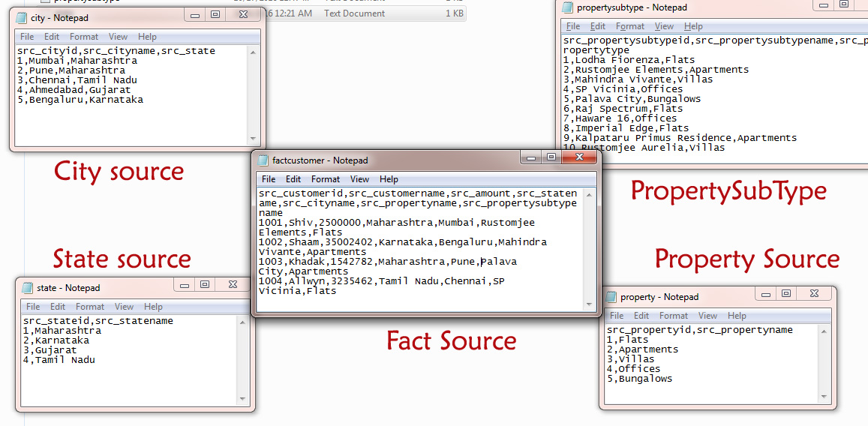Click the property Notepad title bar icon
The width and height of the screenshot is (868, 426).
point(611,297)
